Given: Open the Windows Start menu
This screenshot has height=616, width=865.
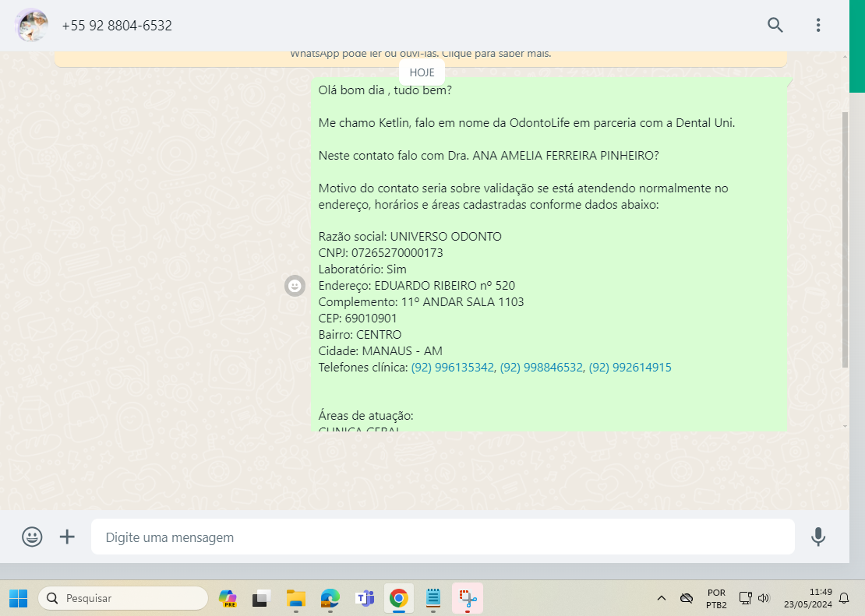Looking at the screenshot, I should (x=18, y=598).
